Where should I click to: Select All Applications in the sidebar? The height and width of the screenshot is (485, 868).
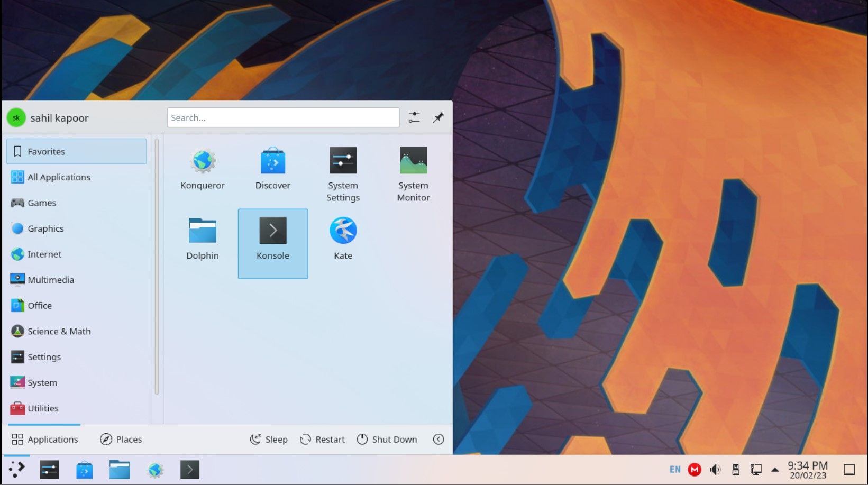click(59, 177)
